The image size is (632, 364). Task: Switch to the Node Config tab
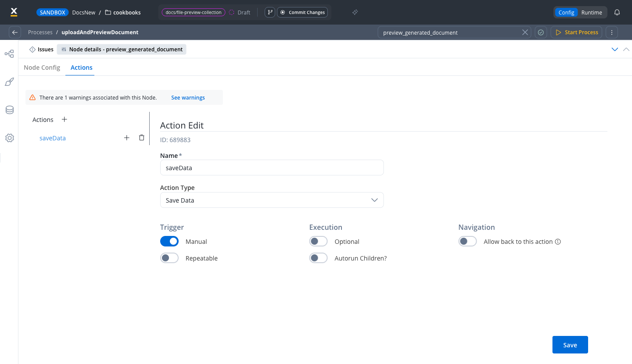click(x=42, y=68)
